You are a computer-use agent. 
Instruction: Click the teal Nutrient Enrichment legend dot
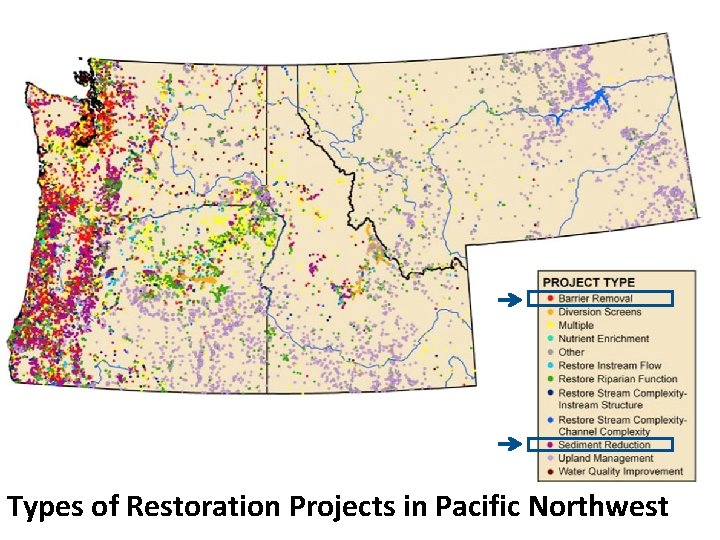551,339
